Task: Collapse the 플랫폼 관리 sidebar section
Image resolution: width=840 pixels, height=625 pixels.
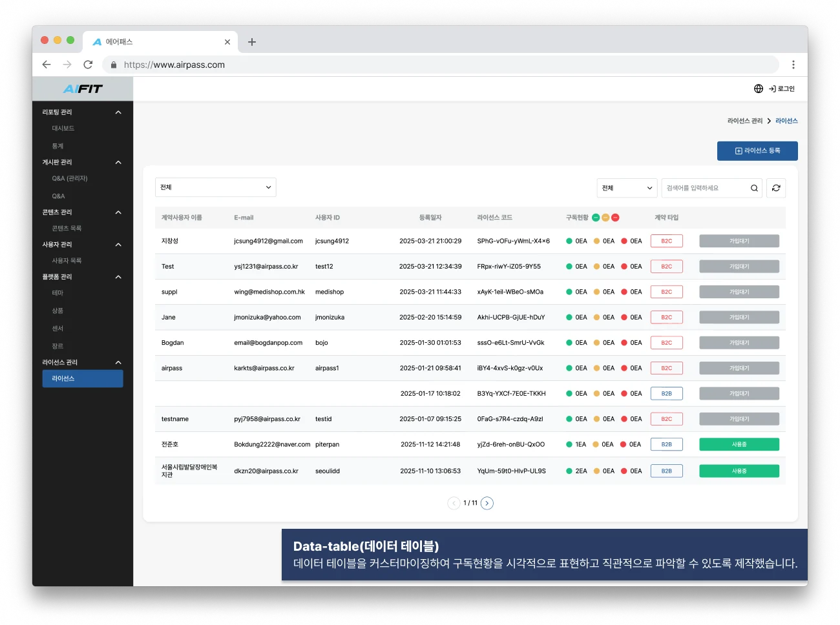Action: [118, 277]
